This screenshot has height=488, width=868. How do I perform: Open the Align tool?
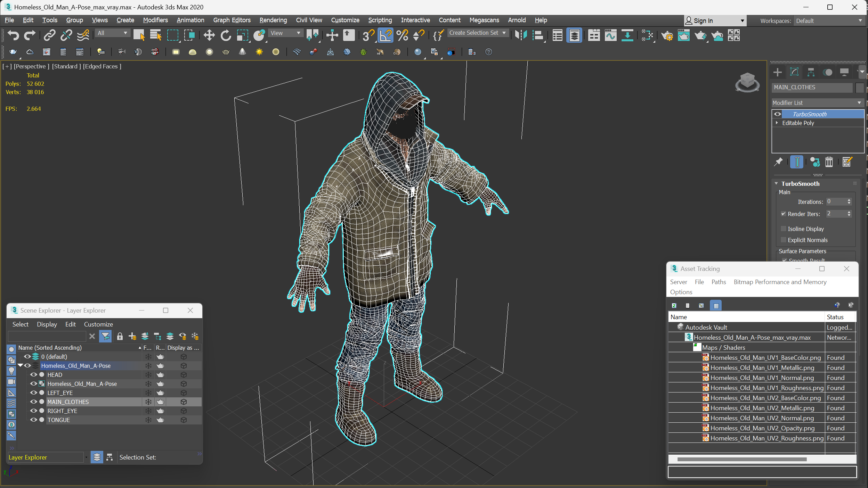537,35
